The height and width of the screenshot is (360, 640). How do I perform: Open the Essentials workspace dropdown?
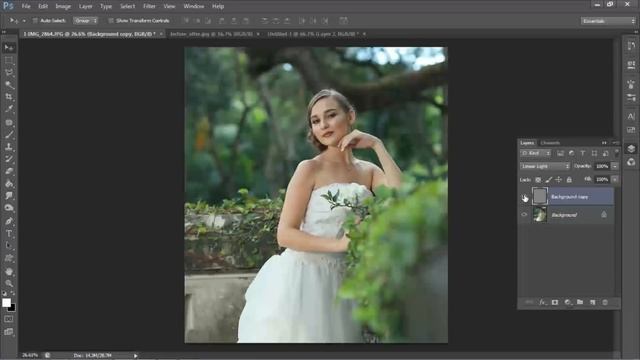[x=608, y=21]
